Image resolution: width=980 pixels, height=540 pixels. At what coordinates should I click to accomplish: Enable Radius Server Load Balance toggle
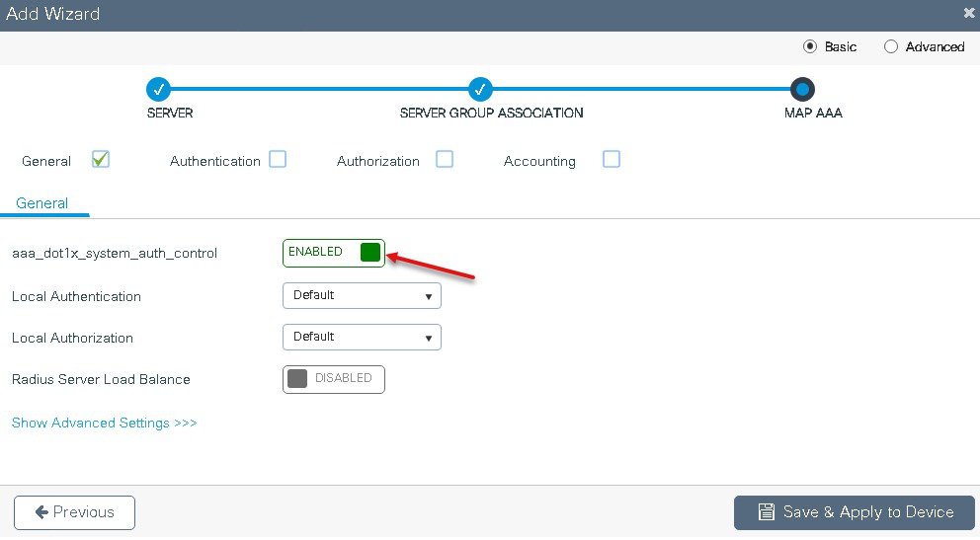point(334,379)
